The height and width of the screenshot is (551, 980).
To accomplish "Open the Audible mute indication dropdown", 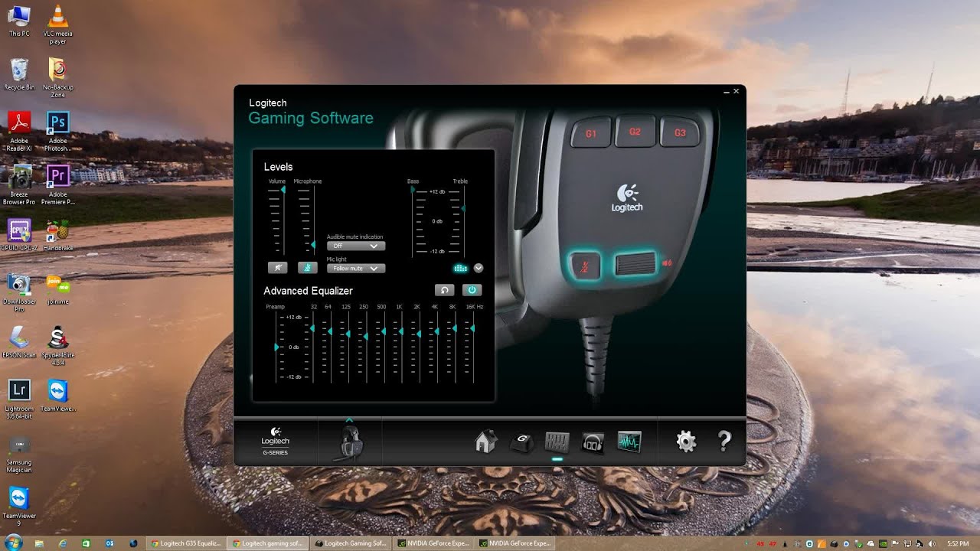I will [356, 246].
